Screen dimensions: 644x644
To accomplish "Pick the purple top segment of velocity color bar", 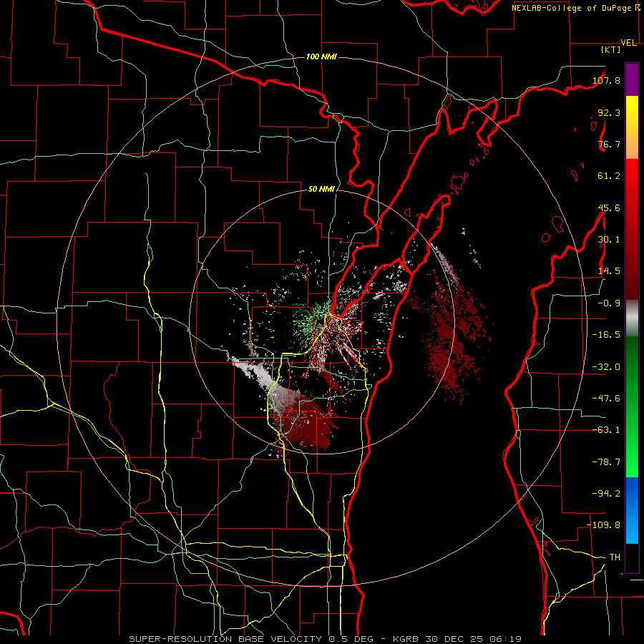I will point(632,80).
